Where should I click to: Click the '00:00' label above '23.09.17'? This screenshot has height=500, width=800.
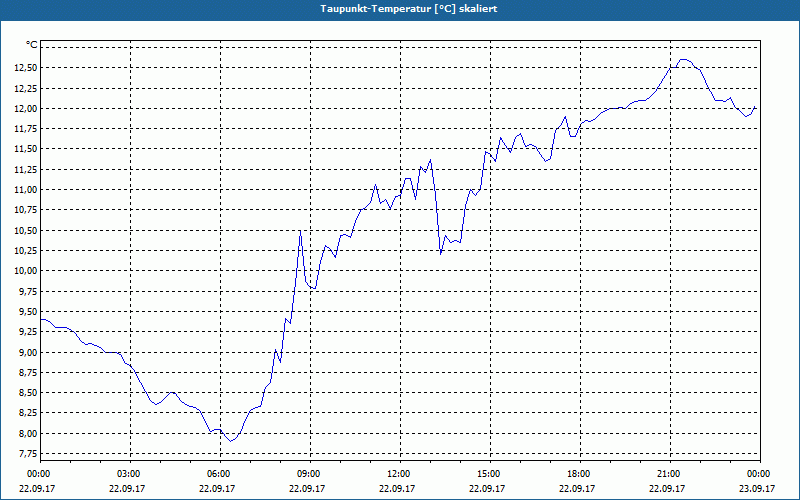coord(760,474)
